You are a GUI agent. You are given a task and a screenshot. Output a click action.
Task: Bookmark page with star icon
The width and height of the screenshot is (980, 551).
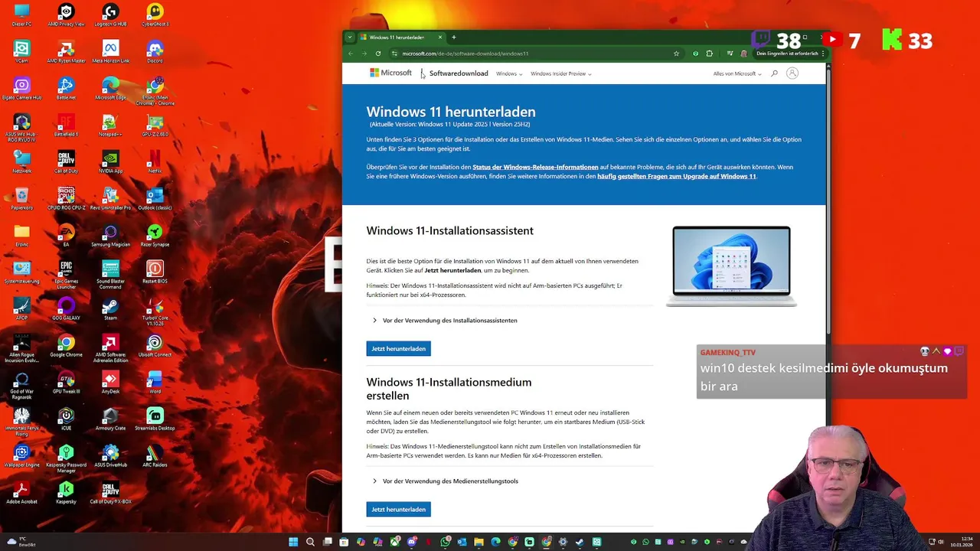point(676,54)
